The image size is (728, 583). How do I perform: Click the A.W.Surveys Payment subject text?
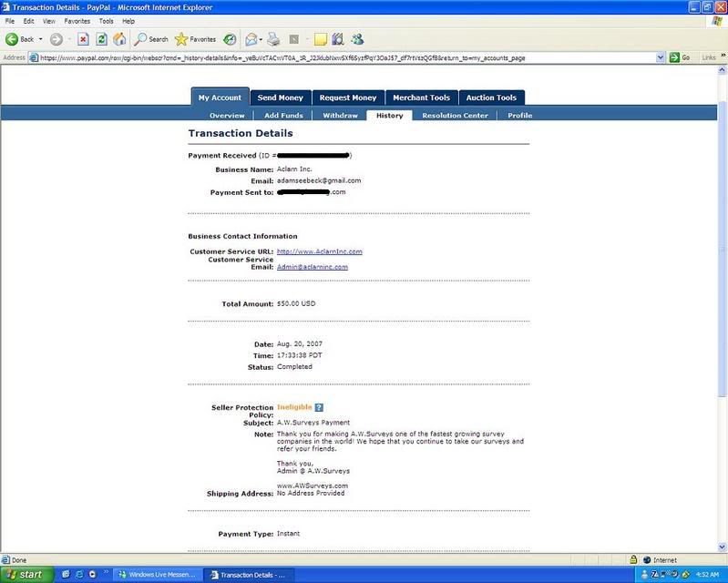click(x=313, y=423)
